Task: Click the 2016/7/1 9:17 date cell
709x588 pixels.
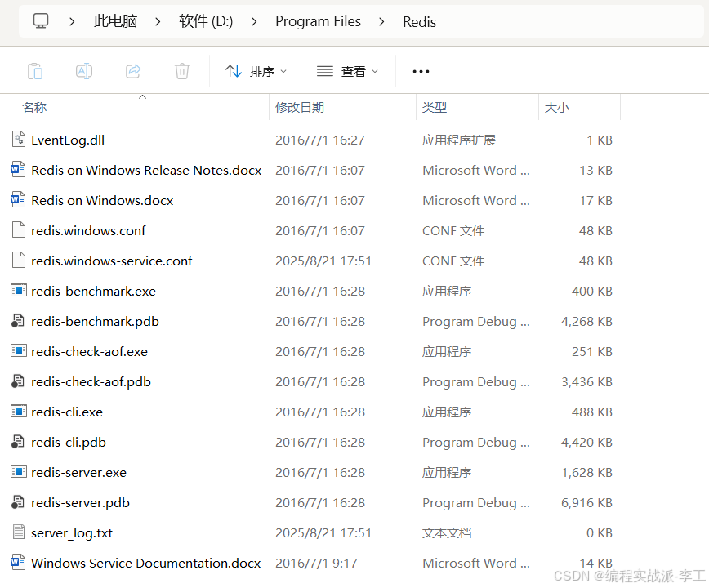Action: [x=316, y=563]
